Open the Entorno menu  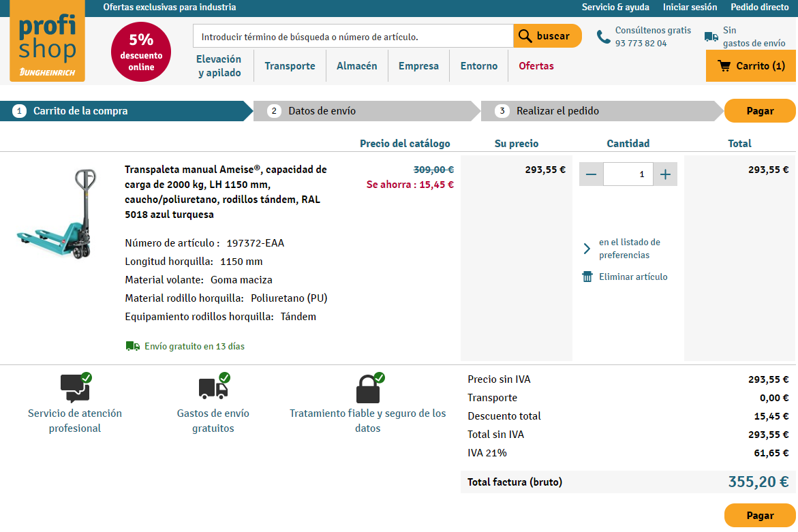pyautogui.click(x=479, y=66)
